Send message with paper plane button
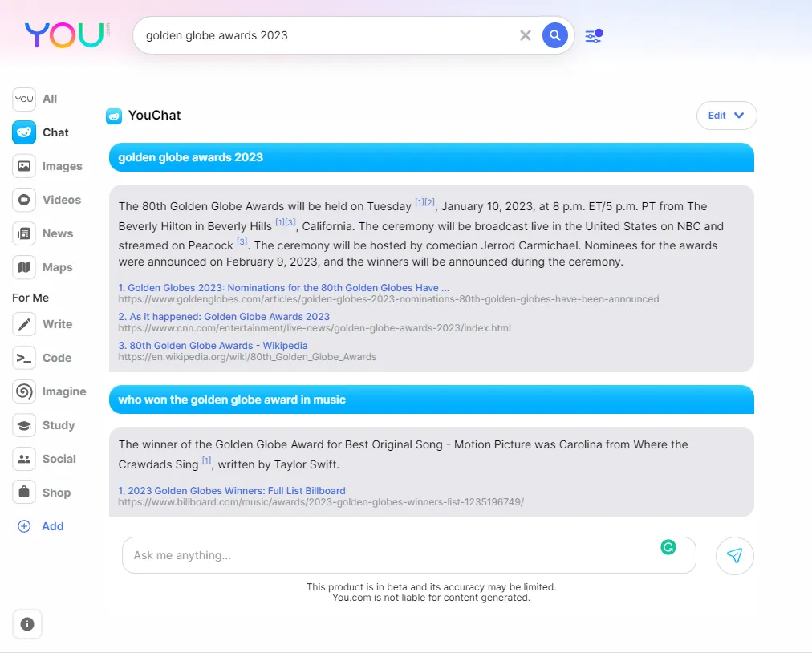 [734, 556]
